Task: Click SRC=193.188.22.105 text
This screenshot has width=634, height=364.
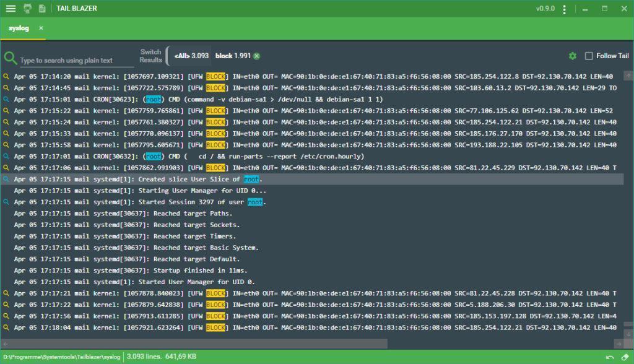Action: (x=489, y=145)
